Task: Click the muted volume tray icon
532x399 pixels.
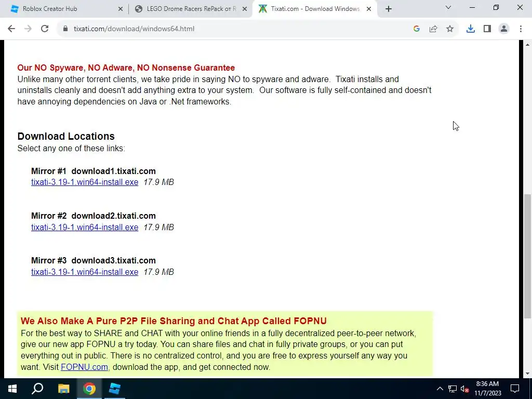Action: [464, 389]
